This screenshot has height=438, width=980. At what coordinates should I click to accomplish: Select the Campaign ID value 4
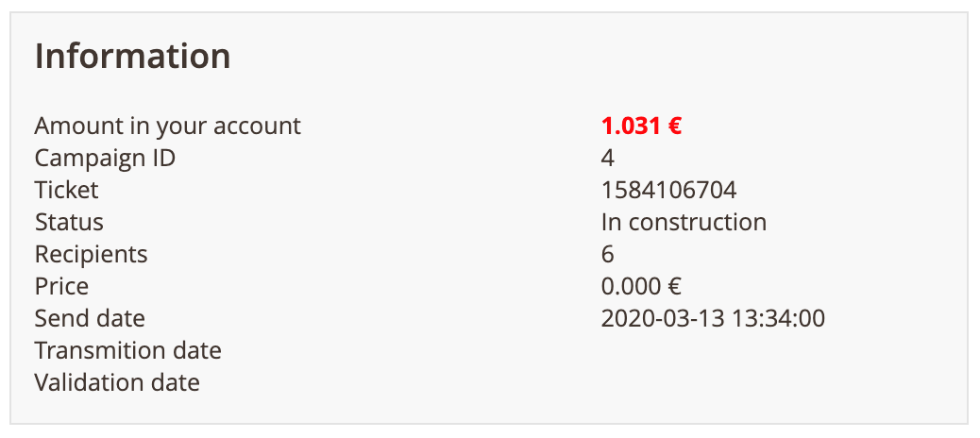click(607, 159)
